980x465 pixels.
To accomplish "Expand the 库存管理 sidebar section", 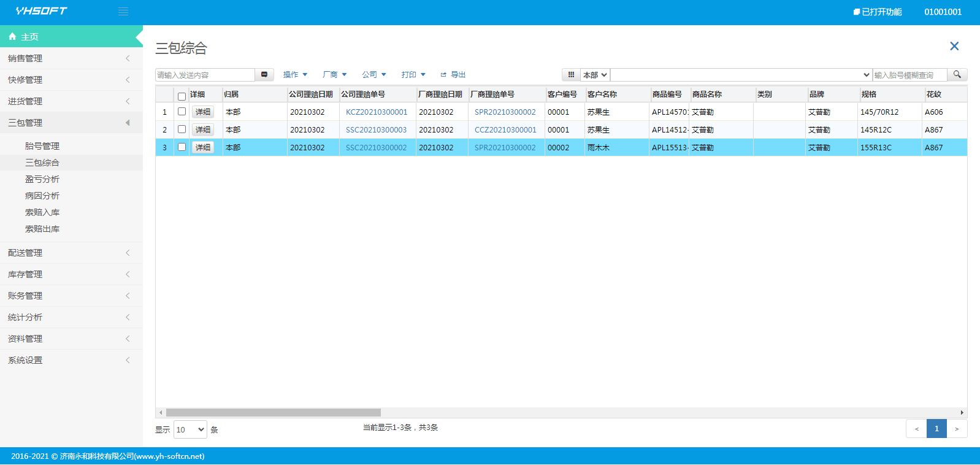I will point(71,274).
